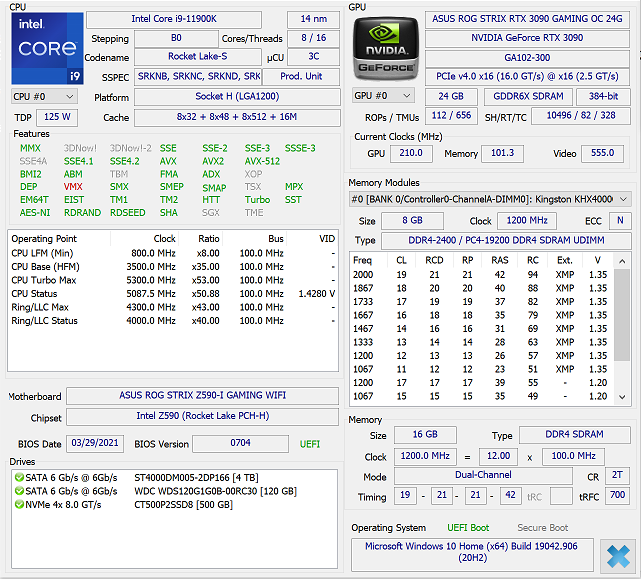Click the BIOS Date 03/29/2021 field
This screenshot has height=579, width=641.
click(95, 443)
